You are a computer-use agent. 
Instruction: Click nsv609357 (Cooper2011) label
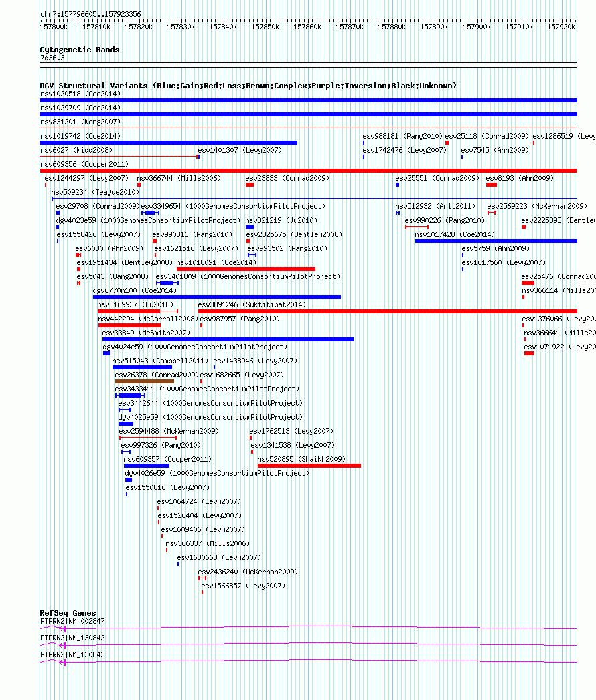tap(167, 459)
